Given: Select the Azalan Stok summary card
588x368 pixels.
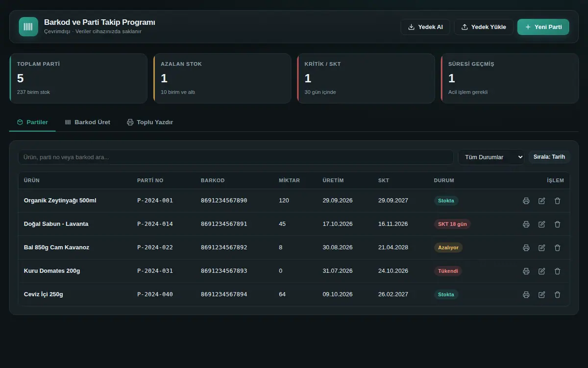Looking at the screenshot, I should click(222, 79).
